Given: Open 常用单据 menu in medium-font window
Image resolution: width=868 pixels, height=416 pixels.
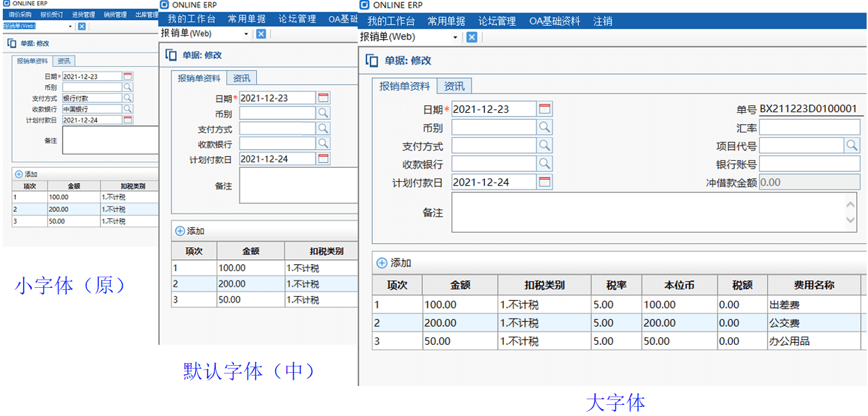Looking at the screenshot, I should 247,19.
